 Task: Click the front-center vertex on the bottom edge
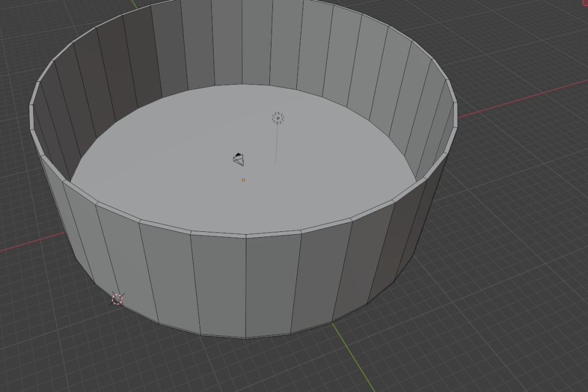coord(246,338)
